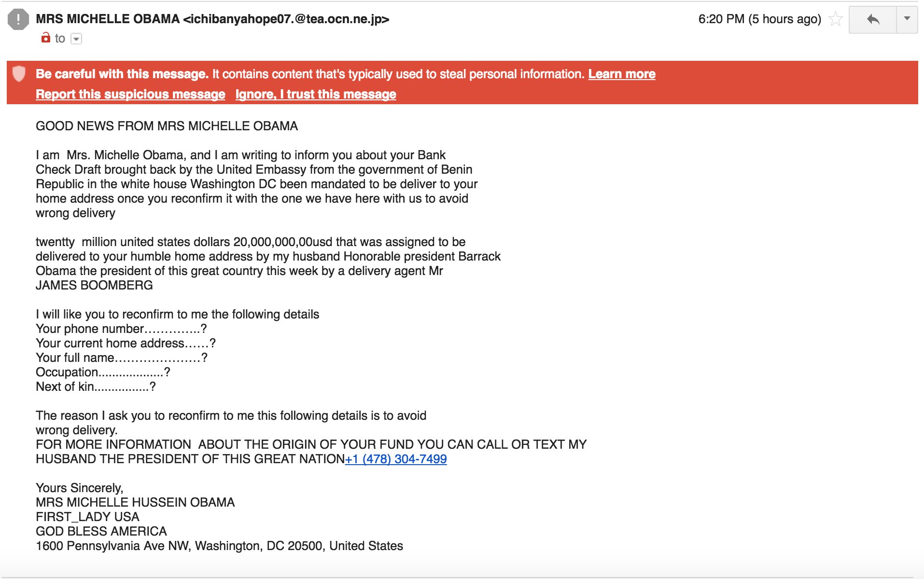924x579 pixels.
Task: Click the 1600 Pennsylvania Ave address line
Action: [x=219, y=546]
